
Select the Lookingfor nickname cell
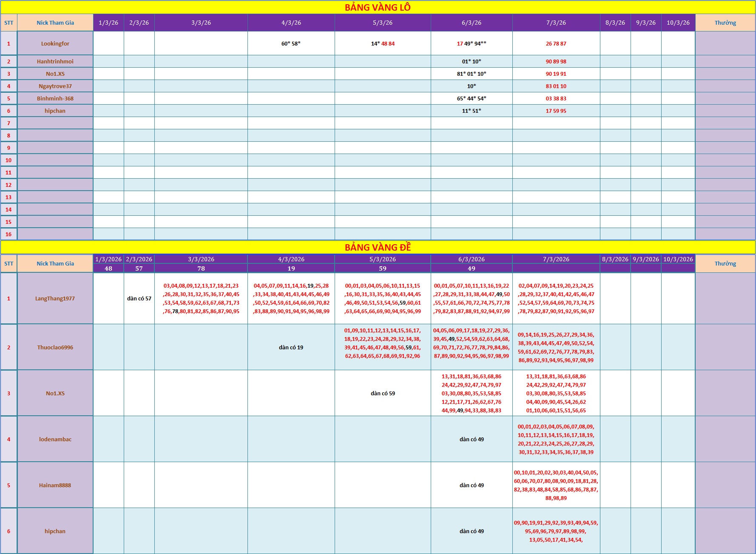(x=55, y=43)
